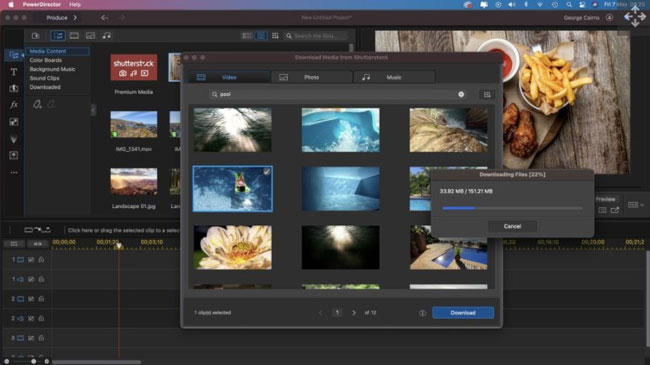
Task: Click the snapshot icon under Preview
Action: click(602, 210)
